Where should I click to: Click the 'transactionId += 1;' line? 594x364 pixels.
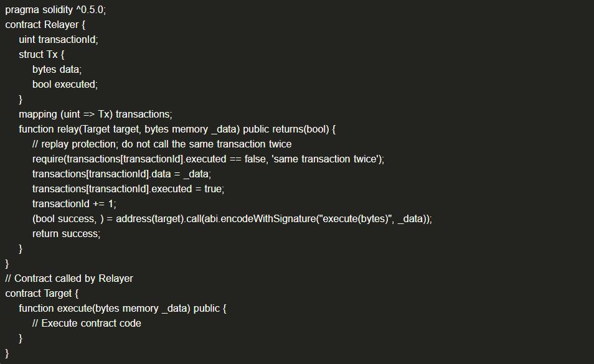pyautogui.click(x=74, y=204)
